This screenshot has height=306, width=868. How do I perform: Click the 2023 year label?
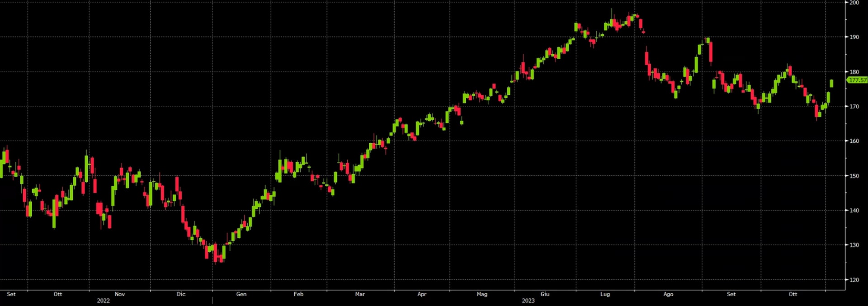coord(528,301)
